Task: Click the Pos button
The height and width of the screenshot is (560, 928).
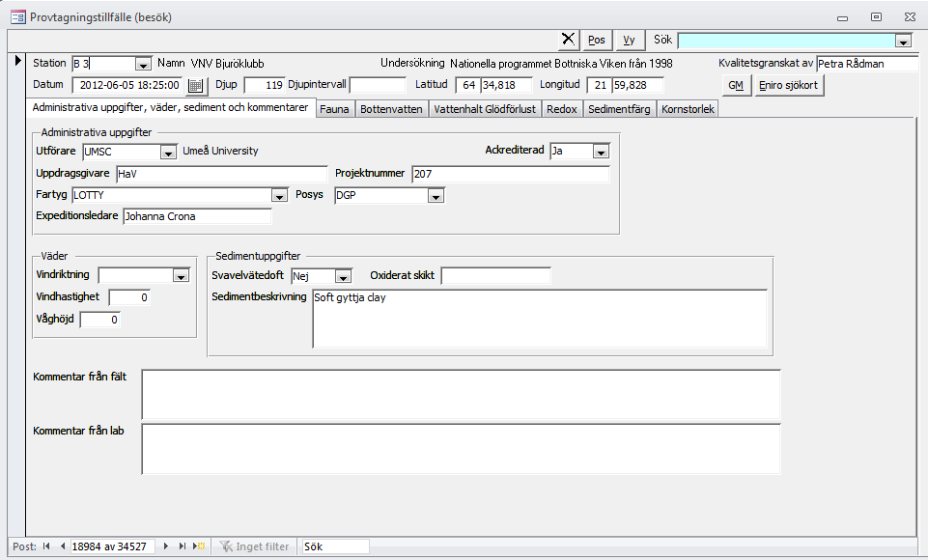Action: pyautogui.click(x=597, y=41)
